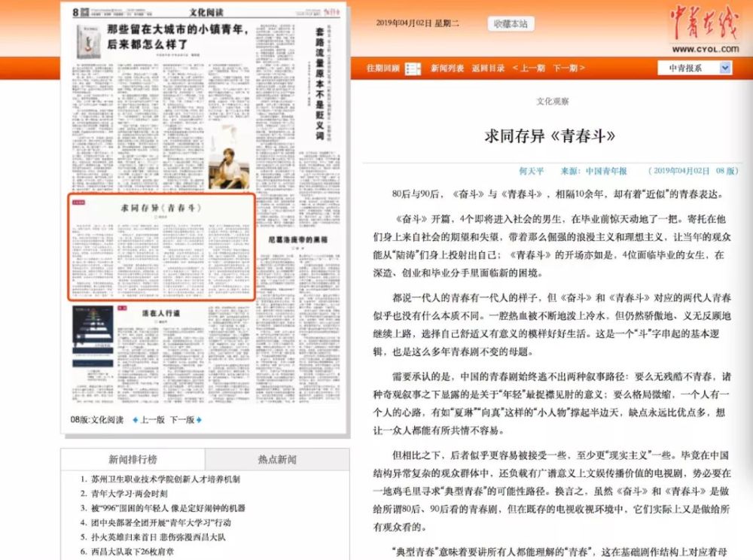Click section label 文化观察

pyautogui.click(x=552, y=102)
